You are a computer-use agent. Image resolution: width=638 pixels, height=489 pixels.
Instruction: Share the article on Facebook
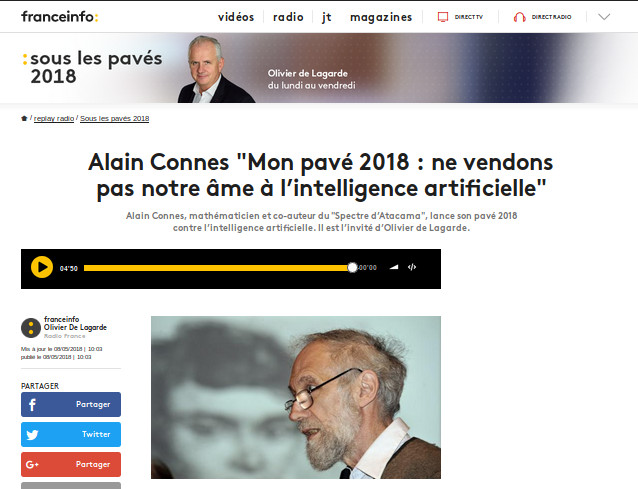(x=71, y=404)
